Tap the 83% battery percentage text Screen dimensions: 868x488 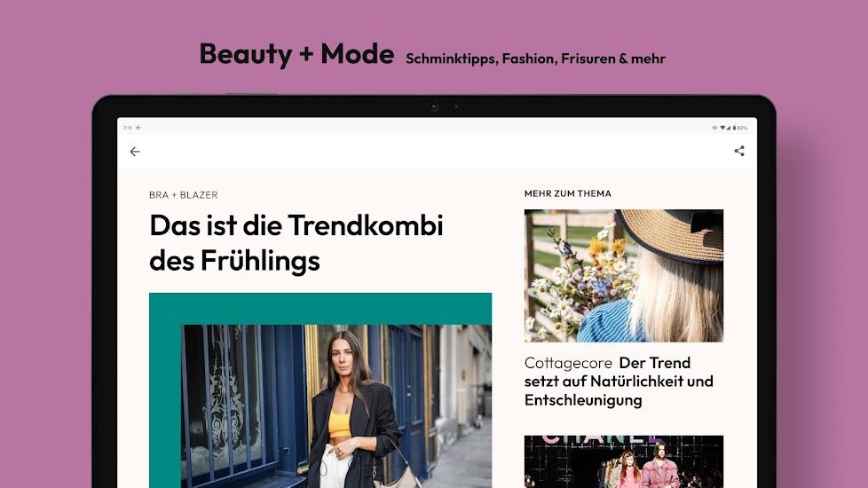[742, 128]
